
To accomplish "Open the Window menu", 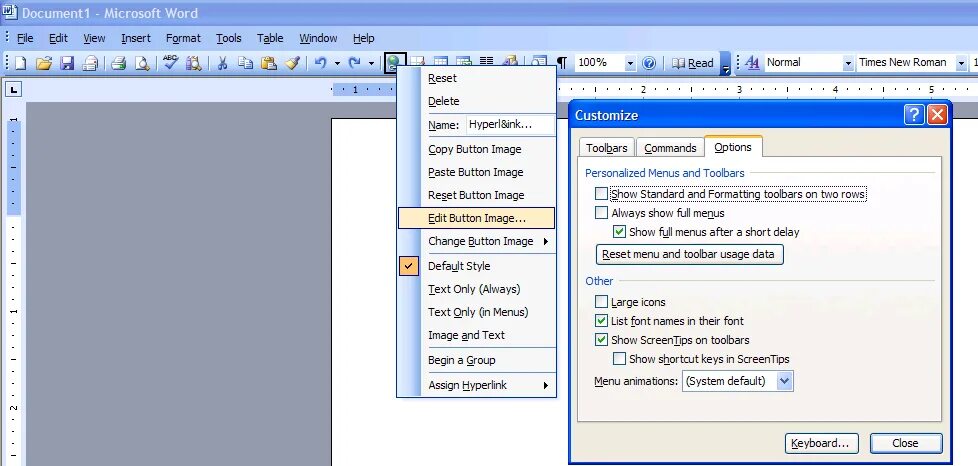I will pyautogui.click(x=318, y=38).
